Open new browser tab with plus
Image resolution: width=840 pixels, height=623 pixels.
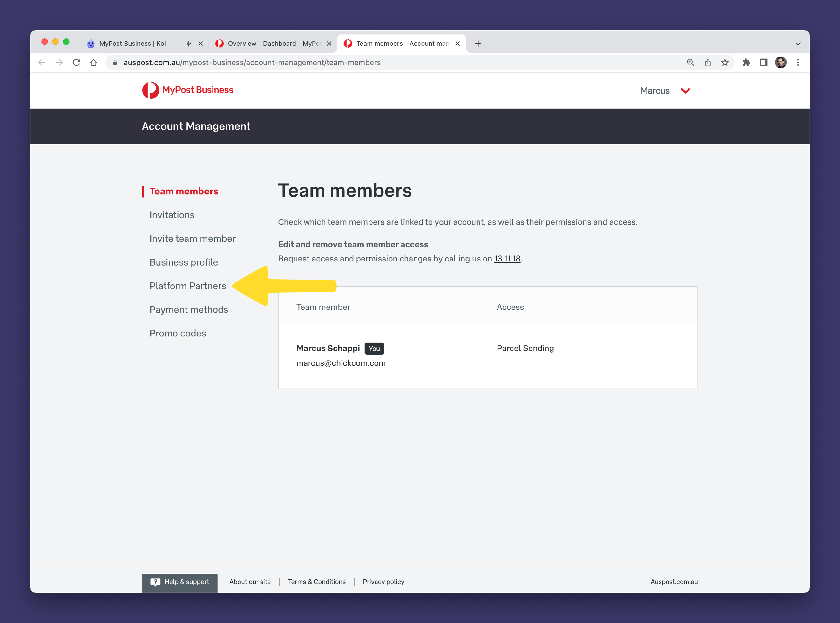pos(478,44)
